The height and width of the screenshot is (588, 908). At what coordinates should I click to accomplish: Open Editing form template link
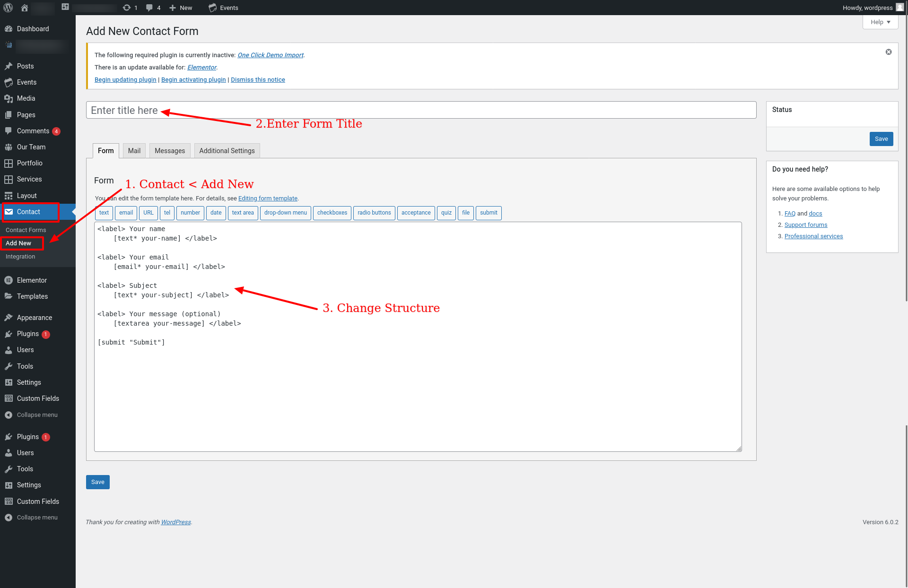click(268, 199)
